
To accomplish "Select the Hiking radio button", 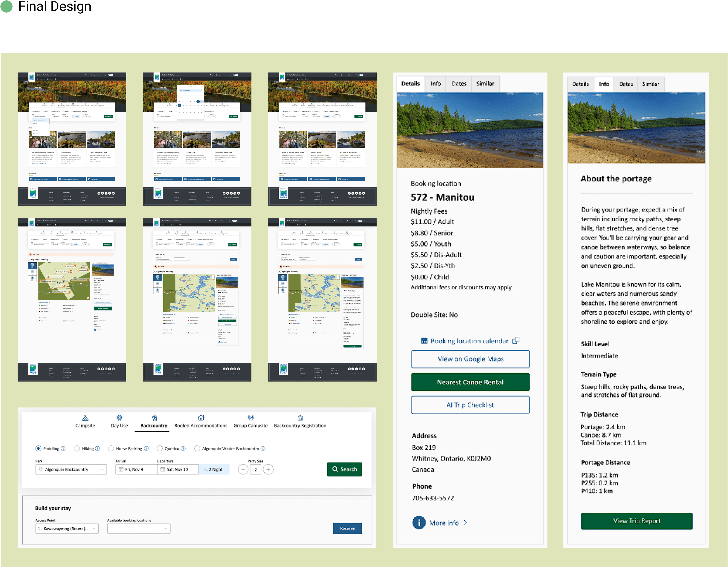I will pos(77,448).
